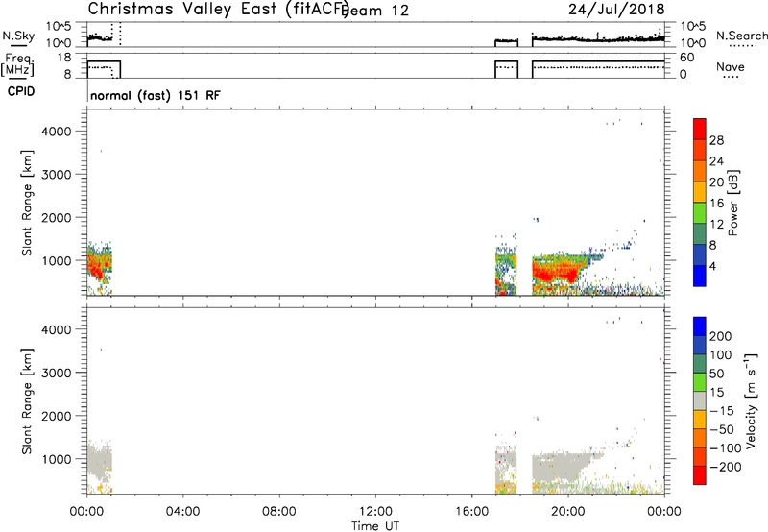This screenshot has height=532, width=768.
Task: Click the '12:00' time tick label
Action: [375, 512]
